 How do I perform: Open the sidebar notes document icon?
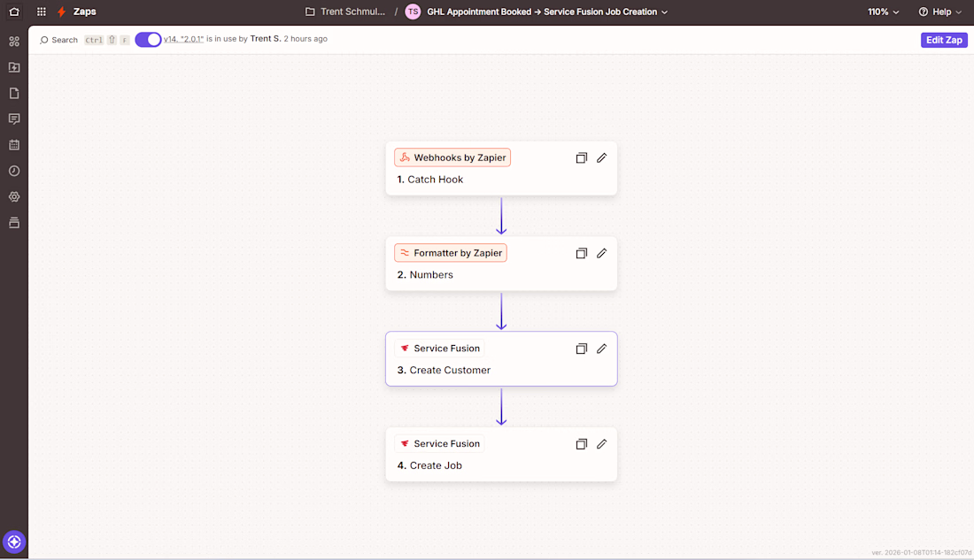click(x=14, y=93)
